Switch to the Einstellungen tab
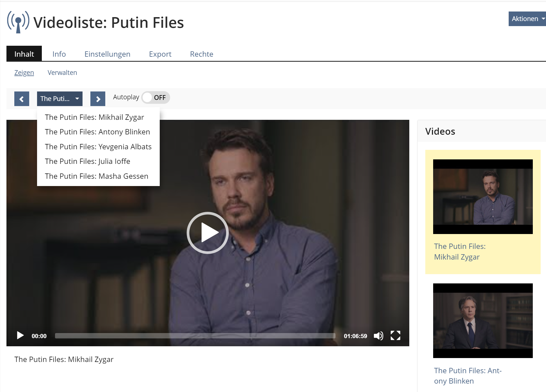Screen dimensions: 546x392 point(107,54)
